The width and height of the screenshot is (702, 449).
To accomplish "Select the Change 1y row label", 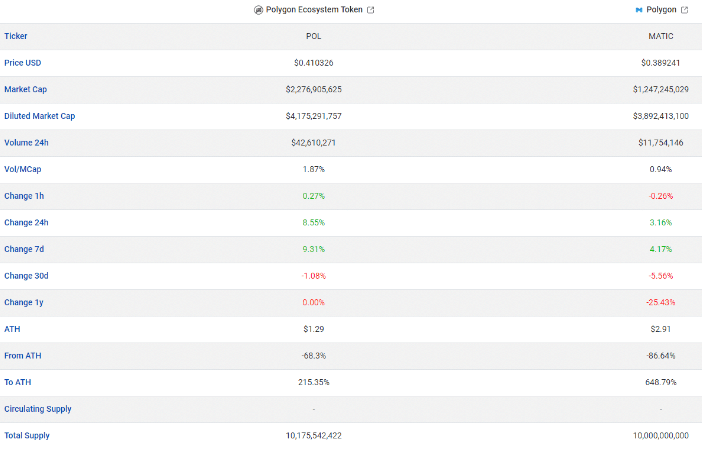I will [24, 302].
